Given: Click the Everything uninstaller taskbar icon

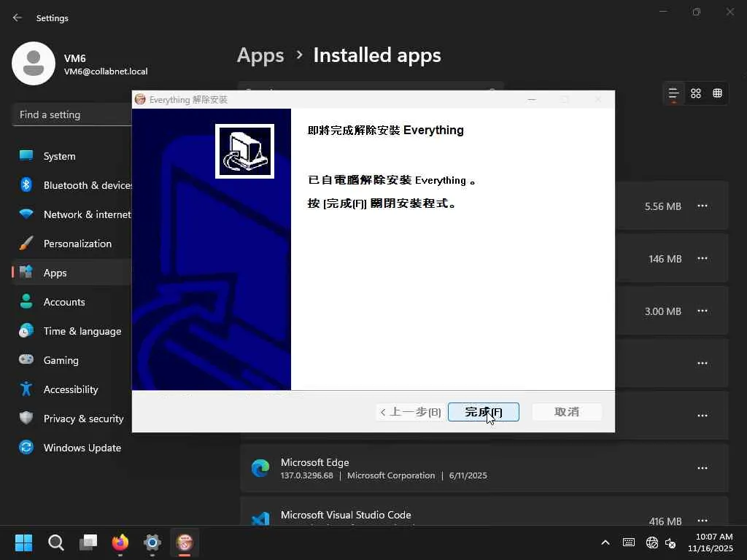Looking at the screenshot, I should [x=185, y=542].
